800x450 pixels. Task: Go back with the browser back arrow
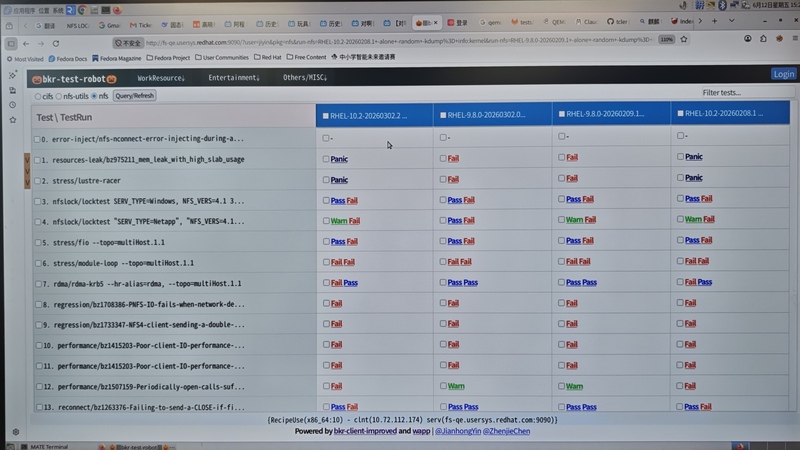26,44
